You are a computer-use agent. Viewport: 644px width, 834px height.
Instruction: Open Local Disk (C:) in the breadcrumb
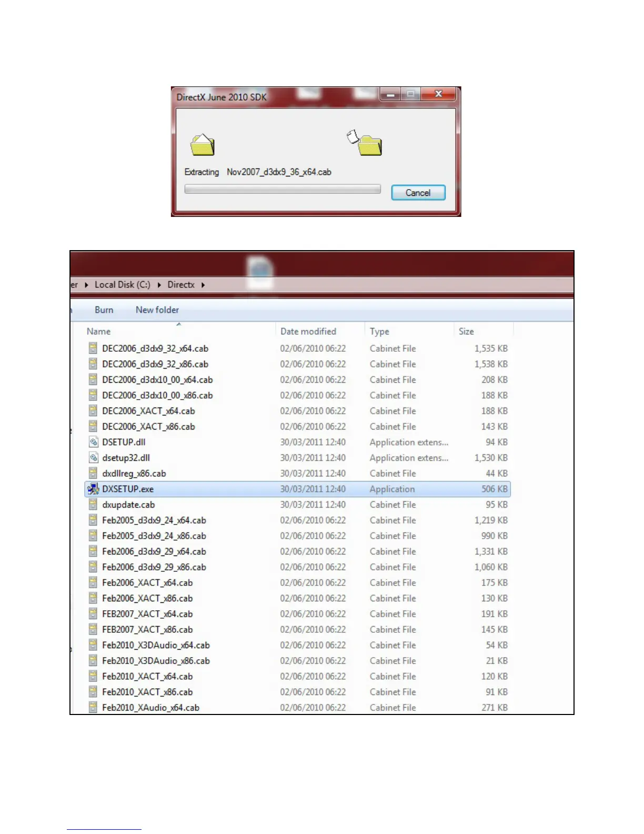(x=122, y=285)
